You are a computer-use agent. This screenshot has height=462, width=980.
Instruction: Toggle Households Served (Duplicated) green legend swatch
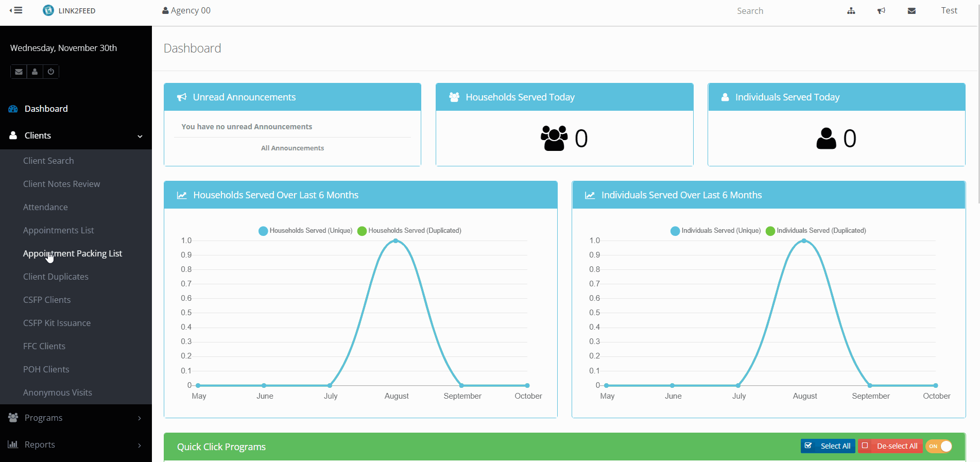(362, 231)
